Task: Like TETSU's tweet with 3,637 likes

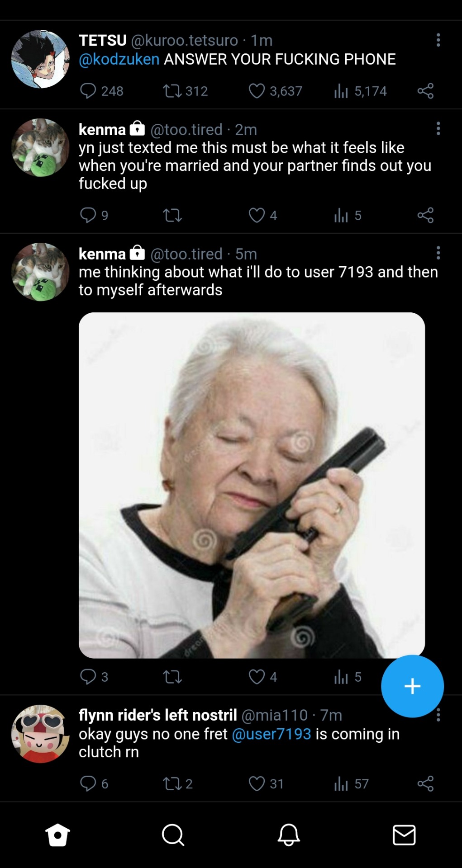Action: point(257,91)
